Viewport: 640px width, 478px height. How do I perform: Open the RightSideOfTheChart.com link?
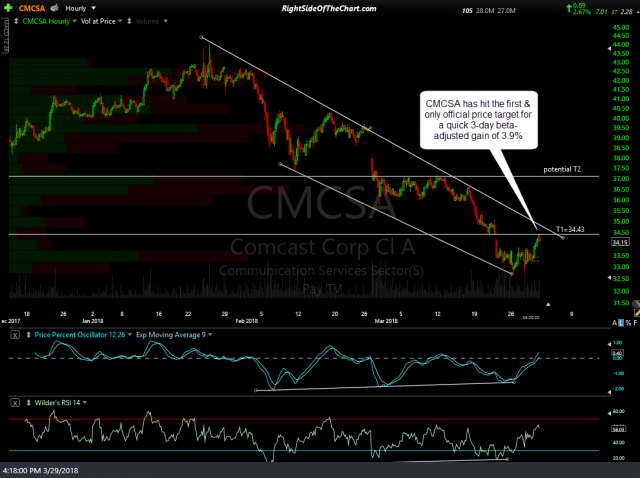(329, 8)
